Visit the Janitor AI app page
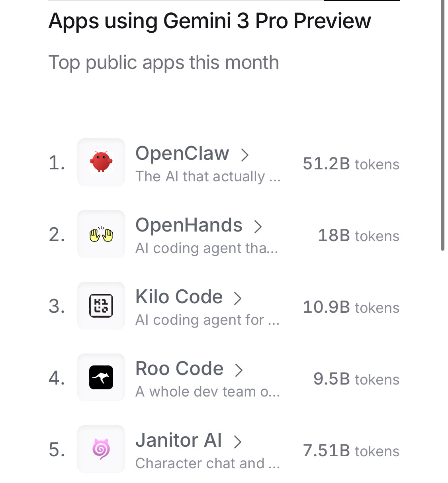The image size is (448, 483). pos(179,440)
